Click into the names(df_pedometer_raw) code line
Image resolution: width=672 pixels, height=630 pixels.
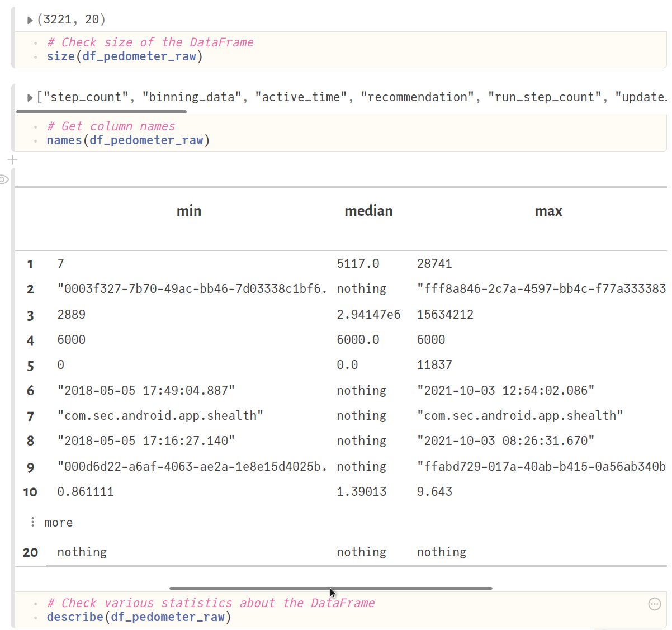(128, 140)
